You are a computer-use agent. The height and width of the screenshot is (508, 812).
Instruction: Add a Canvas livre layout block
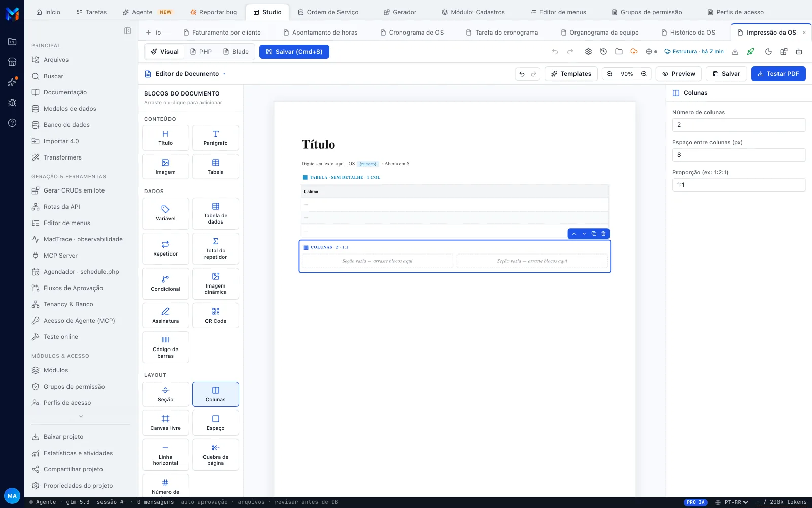tap(165, 423)
